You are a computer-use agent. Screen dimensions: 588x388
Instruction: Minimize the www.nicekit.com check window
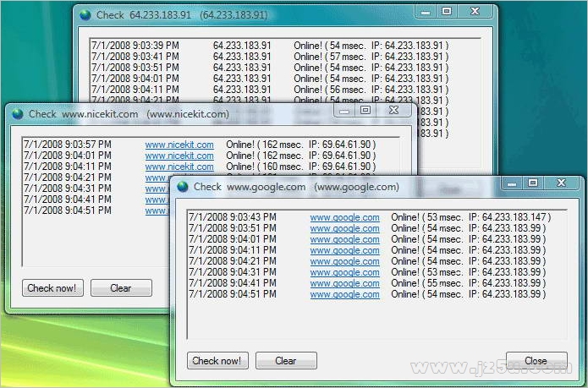(x=344, y=110)
